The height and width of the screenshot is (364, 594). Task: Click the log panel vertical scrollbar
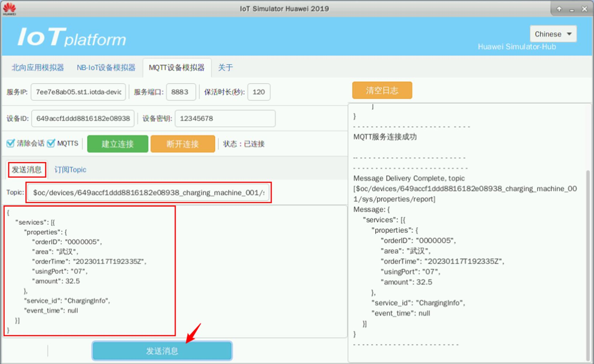tap(588, 265)
